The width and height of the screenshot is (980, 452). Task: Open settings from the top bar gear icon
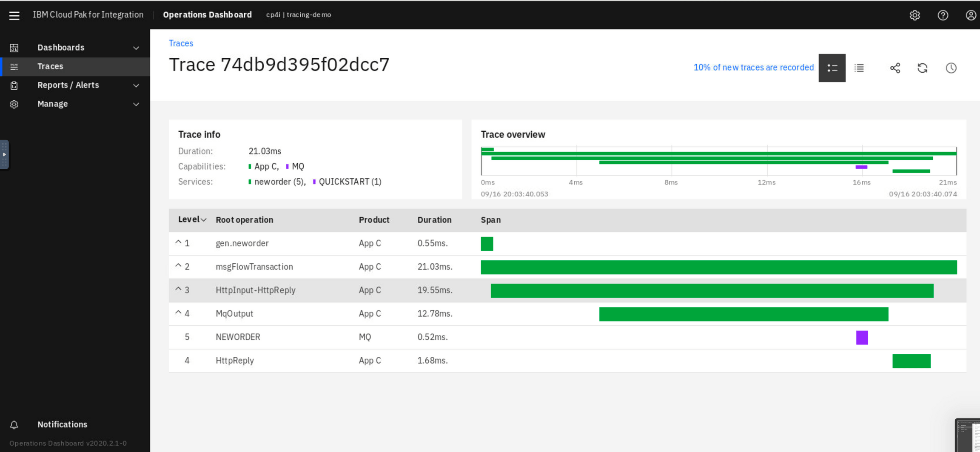pyautogui.click(x=914, y=15)
